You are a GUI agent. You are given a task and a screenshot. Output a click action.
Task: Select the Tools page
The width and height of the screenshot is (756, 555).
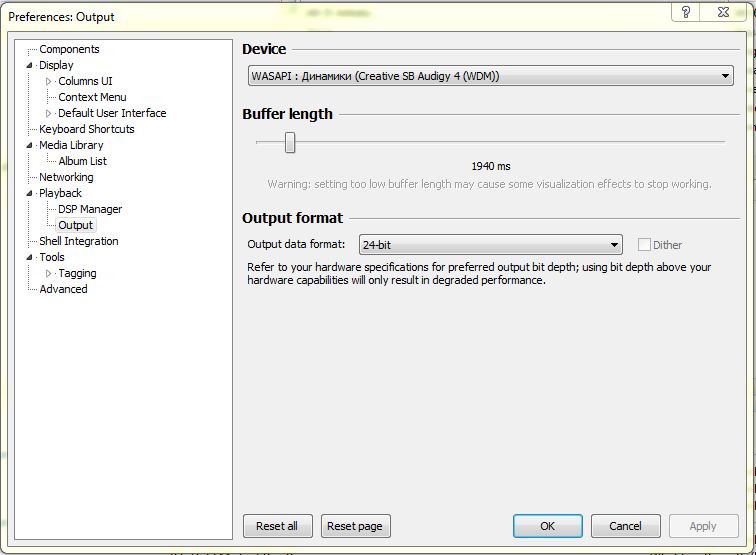52,257
